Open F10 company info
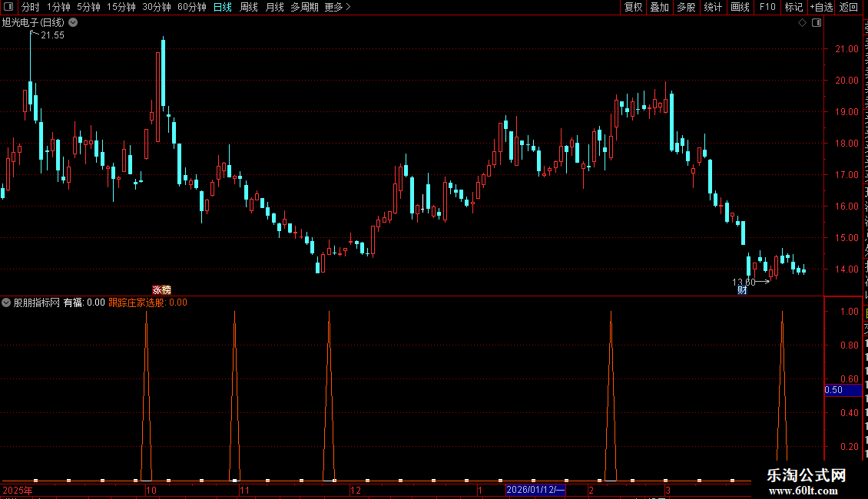868x499 pixels. pyautogui.click(x=767, y=7)
